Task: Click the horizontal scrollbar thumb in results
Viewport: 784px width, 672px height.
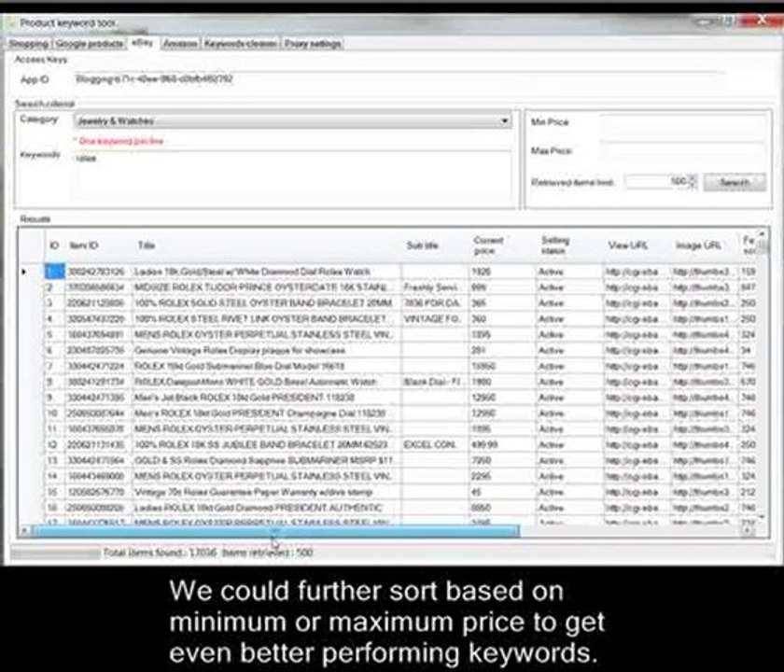Action: click(275, 530)
